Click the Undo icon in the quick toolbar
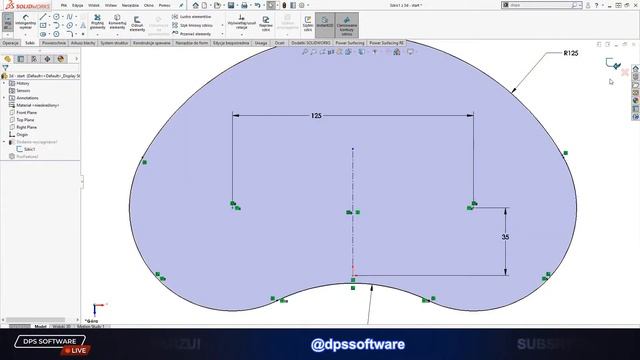This screenshot has height=360, width=640. 258,5
